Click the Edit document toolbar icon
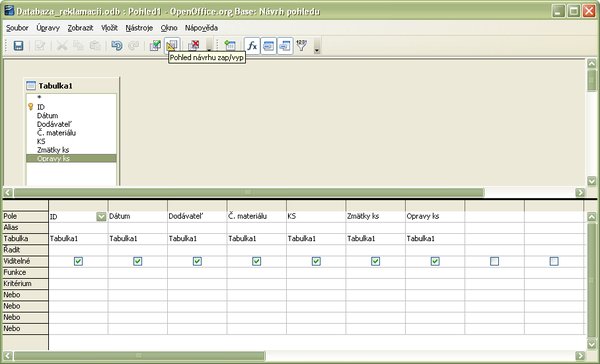Viewport: 600px width, 364px height. click(39, 46)
